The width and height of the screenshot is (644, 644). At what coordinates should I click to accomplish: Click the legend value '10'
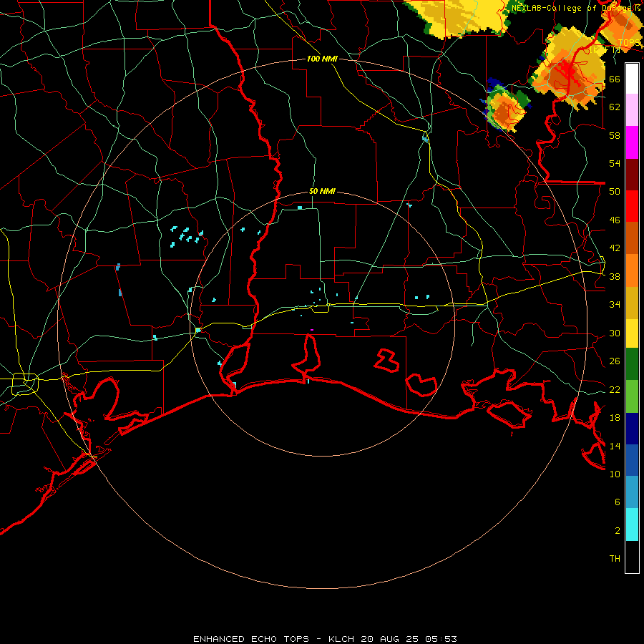615,474
